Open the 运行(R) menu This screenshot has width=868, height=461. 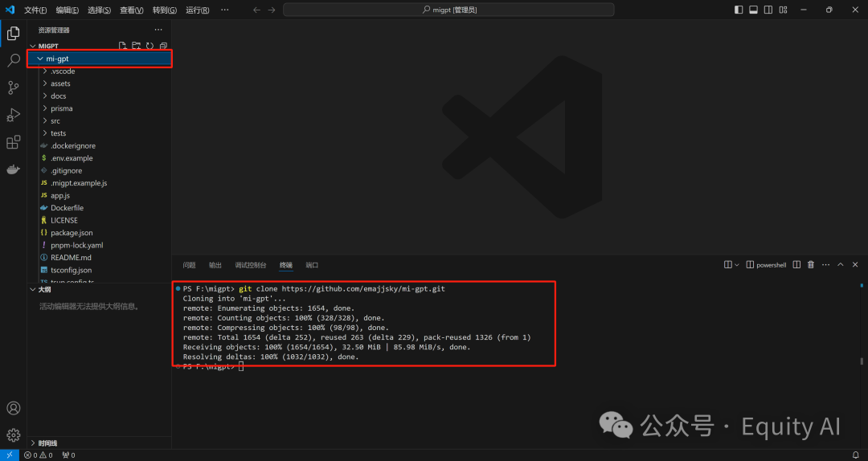click(198, 10)
